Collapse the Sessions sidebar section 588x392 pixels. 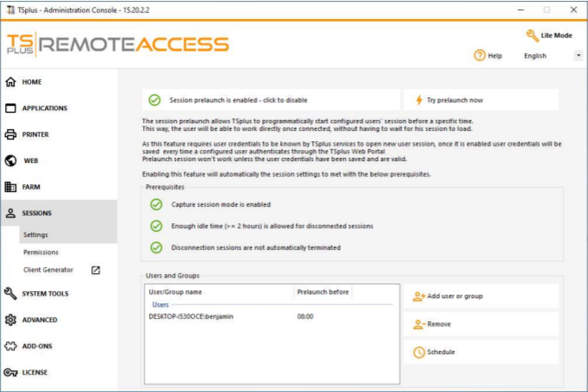(37, 213)
